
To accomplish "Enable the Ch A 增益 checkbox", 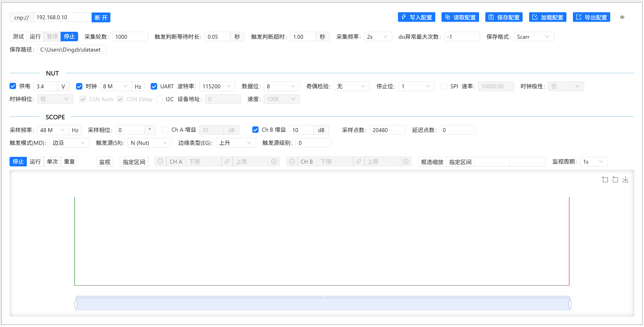I will (165, 130).
